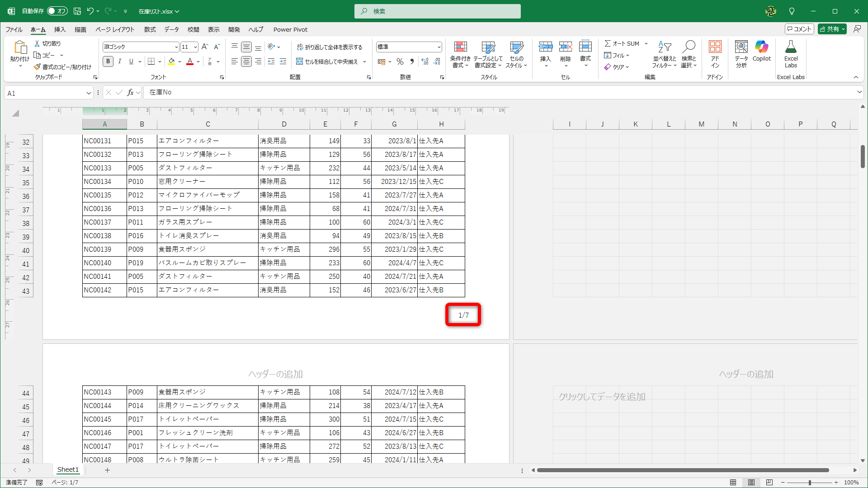Select the セルのスタイル icon

[516, 54]
